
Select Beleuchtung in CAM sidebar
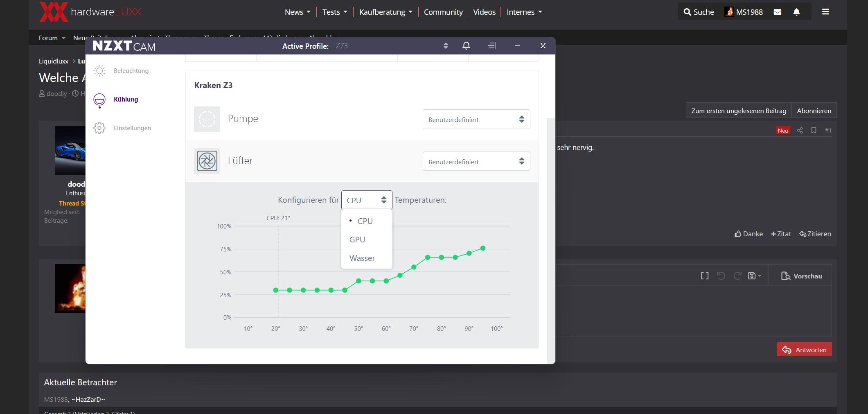coord(131,71)
